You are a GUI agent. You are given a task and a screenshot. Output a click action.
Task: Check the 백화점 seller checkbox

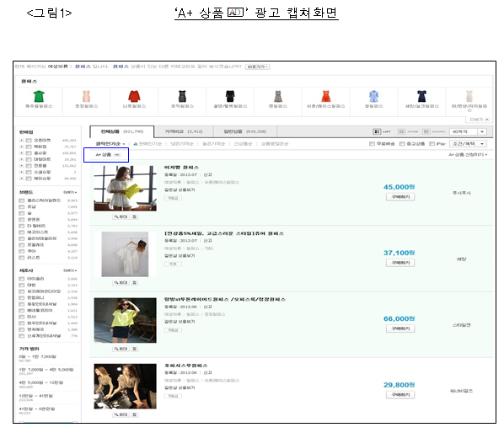(x=29, y=147)
